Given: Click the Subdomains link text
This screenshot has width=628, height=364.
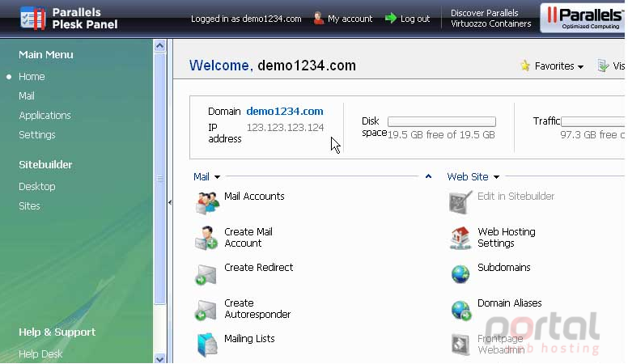Looking at the screenshot, I should (x=504, y=267).
